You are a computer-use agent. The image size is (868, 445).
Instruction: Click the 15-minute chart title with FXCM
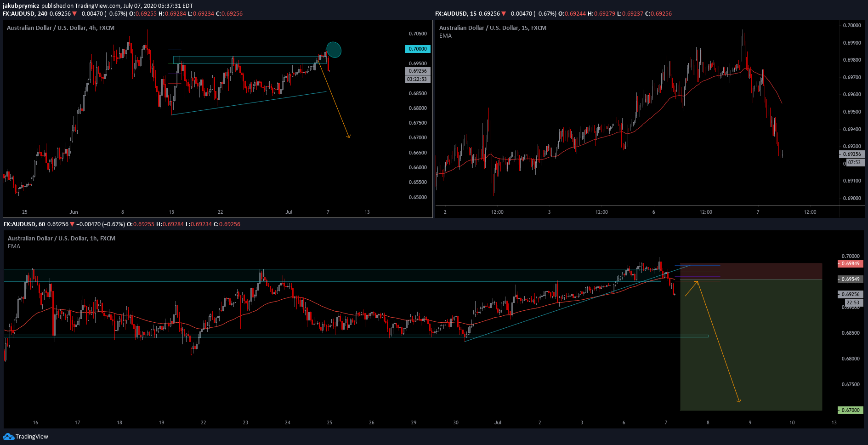click(493, 28)
